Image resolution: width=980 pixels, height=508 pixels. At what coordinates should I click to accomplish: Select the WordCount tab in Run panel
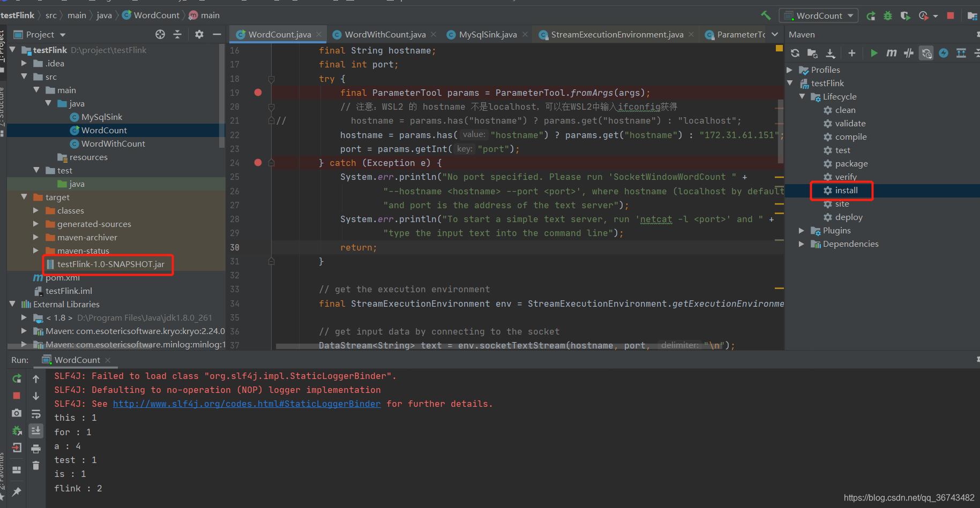(x=77, y=360)
